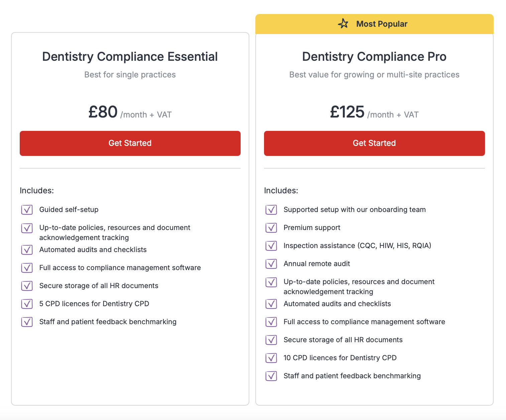Click check icon next to Inspection assistance
Viewport: 506px width, 420px height.
[x=271, y=246]
